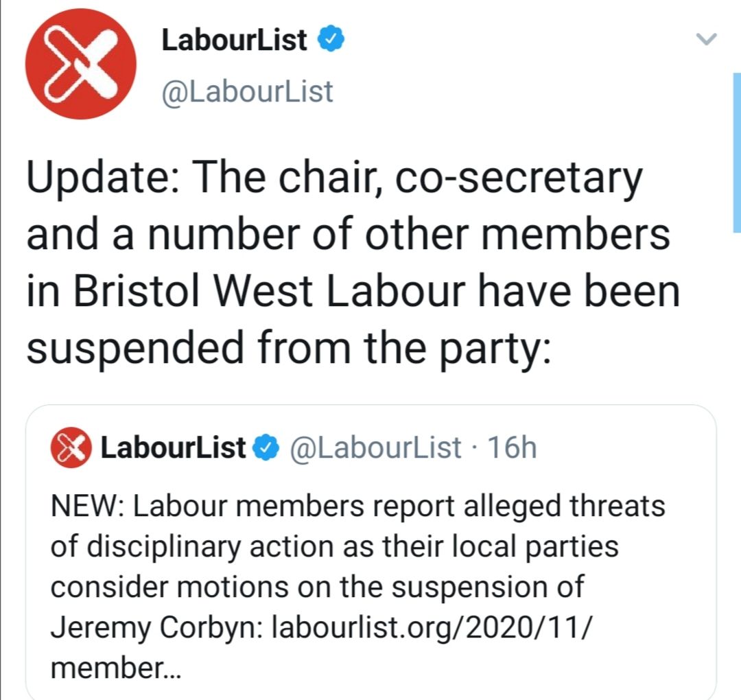Open the tweet options chevron menu

(x=706, y=40)
